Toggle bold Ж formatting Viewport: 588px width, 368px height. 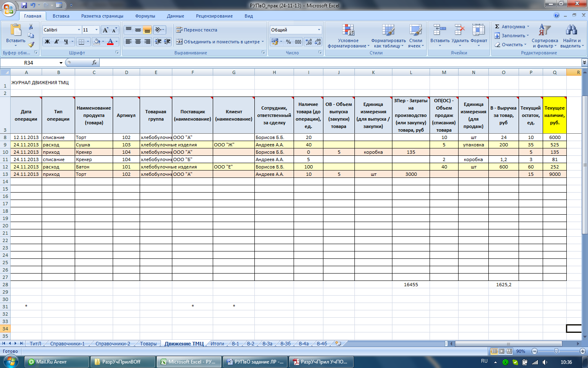pyautogui.click(x=47, y=42)
